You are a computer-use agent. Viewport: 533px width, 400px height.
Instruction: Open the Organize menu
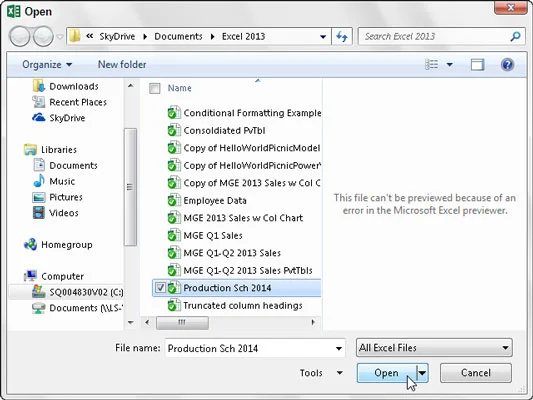coord(47,64)
